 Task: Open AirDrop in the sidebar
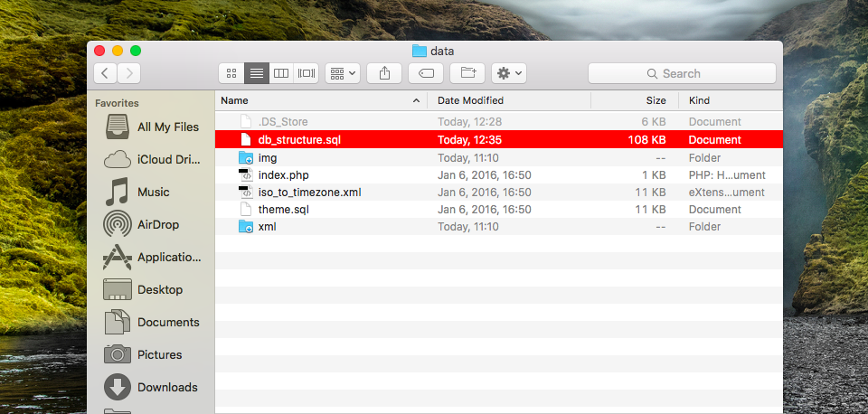[152, 225]
